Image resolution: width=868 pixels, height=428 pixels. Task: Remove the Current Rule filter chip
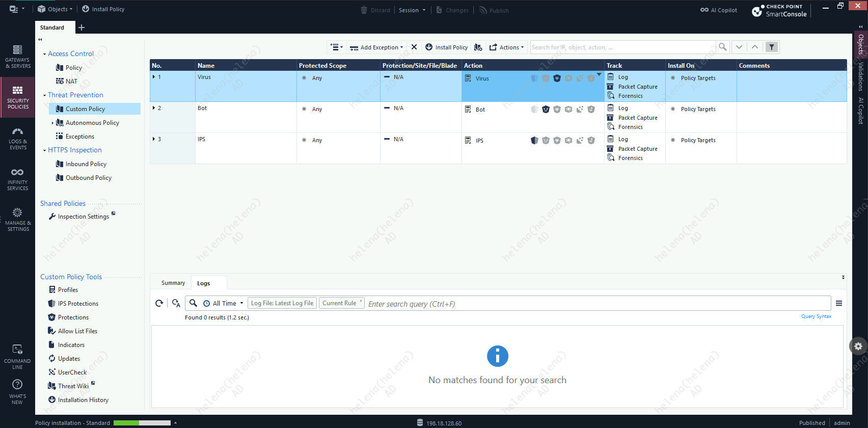tap(361, 301)
